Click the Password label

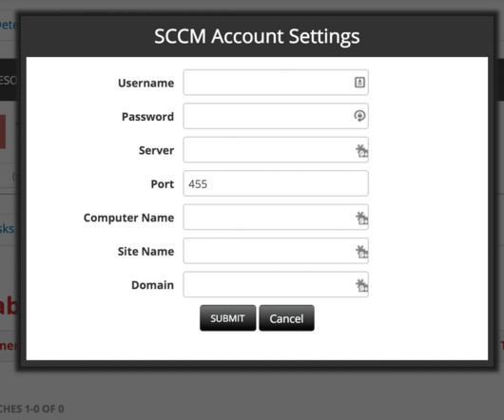coord(147,117)
